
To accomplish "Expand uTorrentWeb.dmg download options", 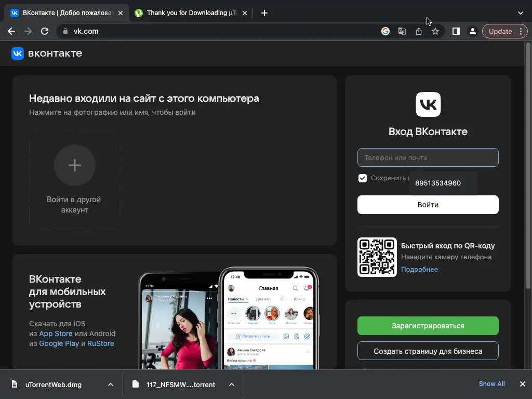I will [111, 384].
